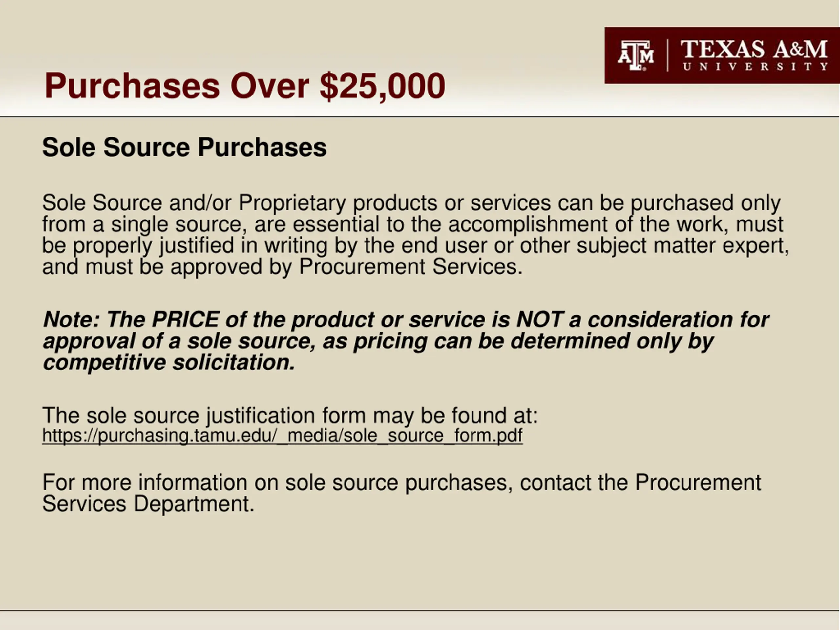Click the bold italic Note paragraph

pyautogui.click(x=406, y=341)
